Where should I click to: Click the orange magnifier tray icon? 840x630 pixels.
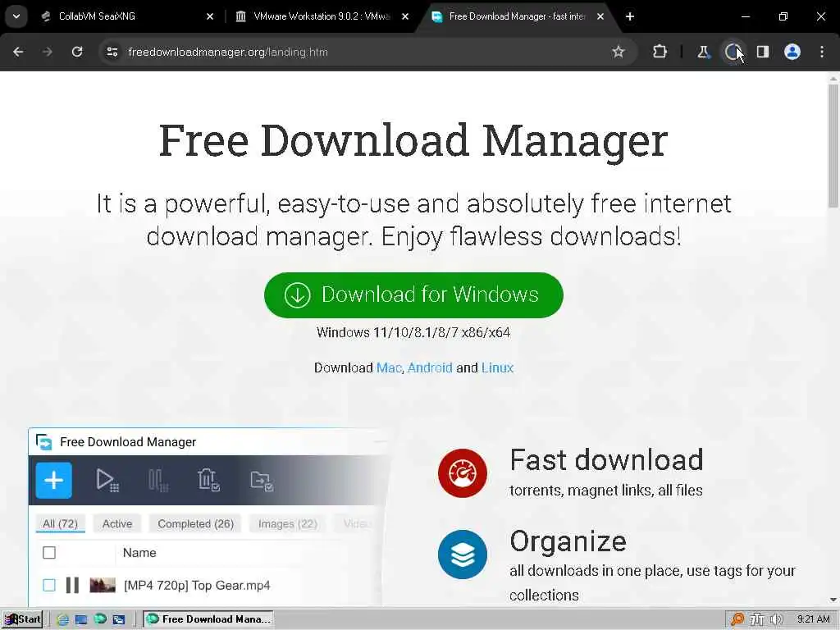point(737,619)
